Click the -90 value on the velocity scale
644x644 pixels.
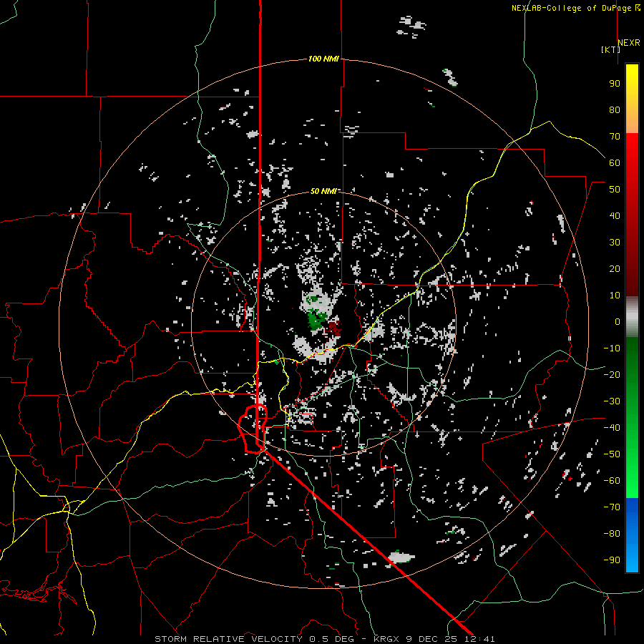coord(612,560)
